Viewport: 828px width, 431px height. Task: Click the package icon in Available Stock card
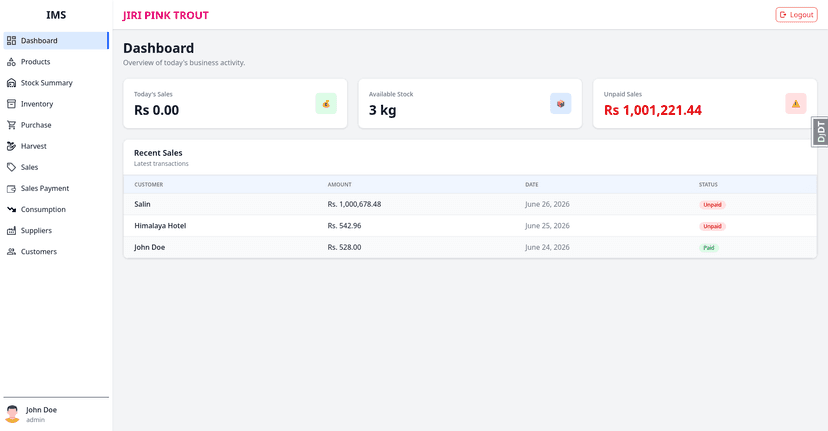[561, 104]
